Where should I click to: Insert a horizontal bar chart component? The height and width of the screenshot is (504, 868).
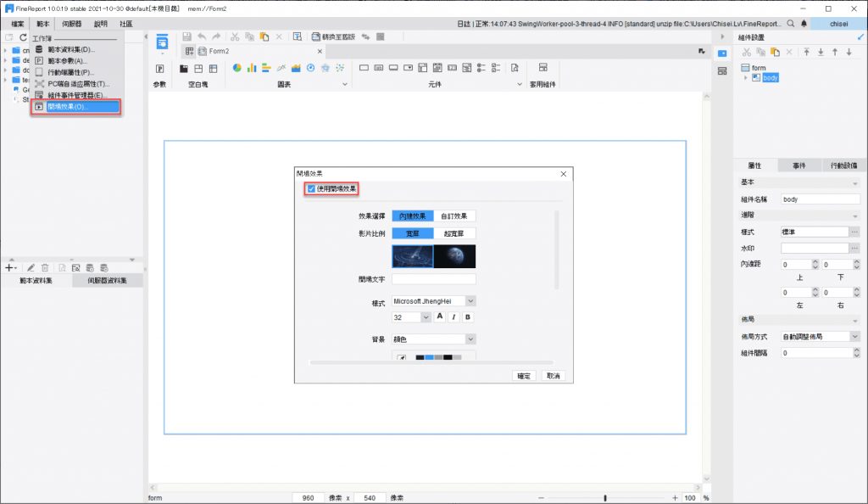[266, 68]
